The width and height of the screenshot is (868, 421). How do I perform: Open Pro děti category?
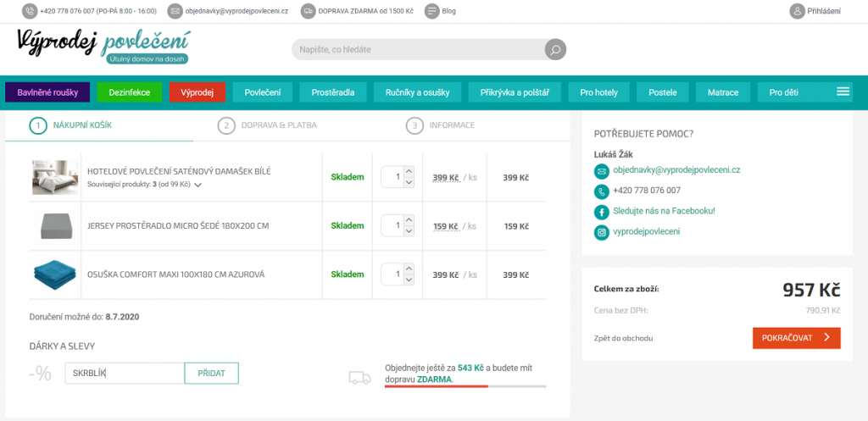tap(784, 92)
